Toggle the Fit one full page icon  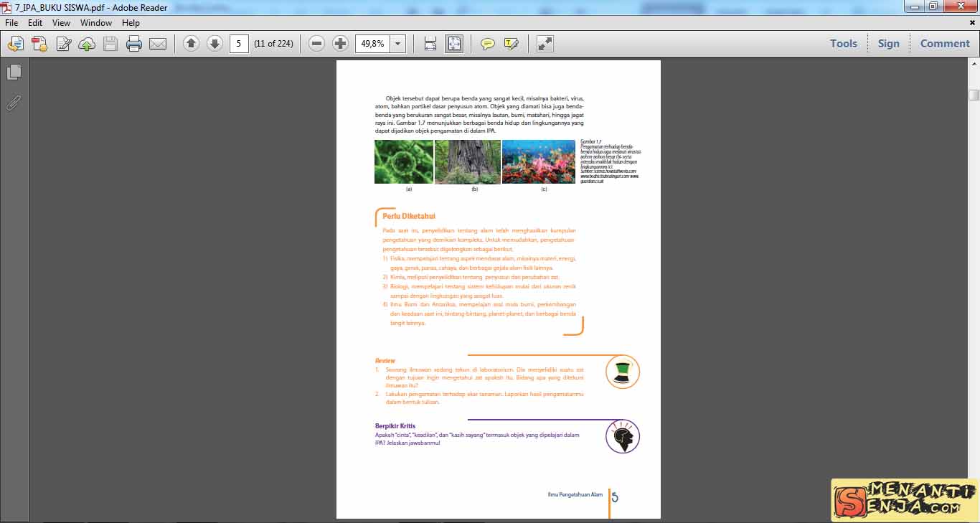454,44
